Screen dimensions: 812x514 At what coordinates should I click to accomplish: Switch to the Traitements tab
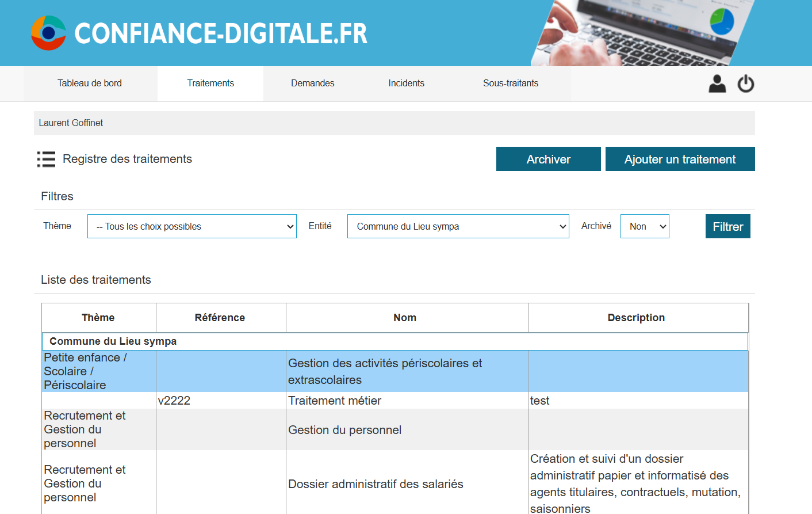(x=210, y=83)
